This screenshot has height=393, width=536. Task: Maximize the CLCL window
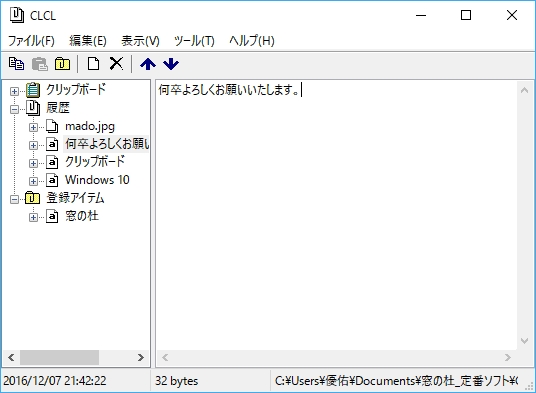click(x=466, y=15)
